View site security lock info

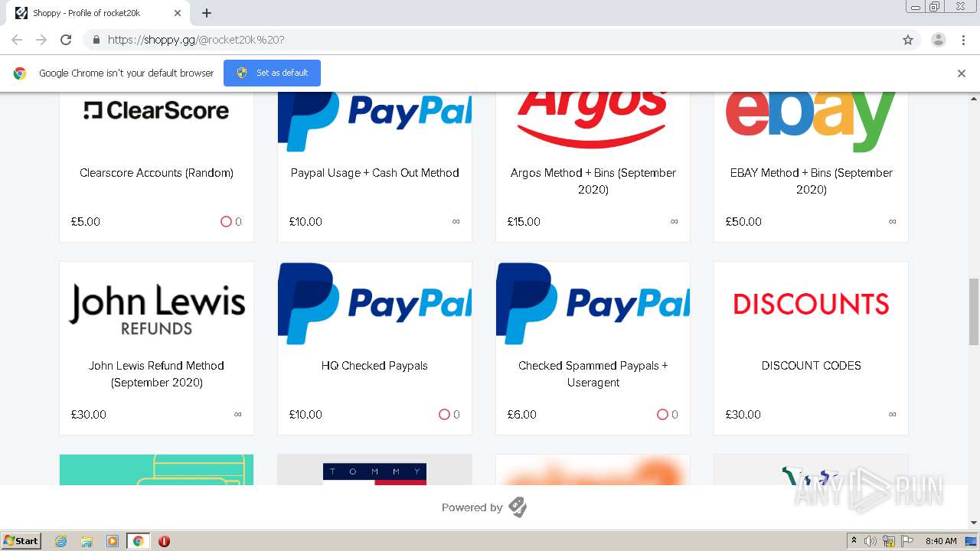[96, 40]
